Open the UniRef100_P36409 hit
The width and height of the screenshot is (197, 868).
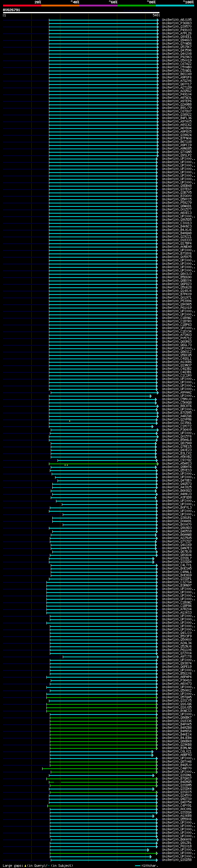tap(177, 430)
